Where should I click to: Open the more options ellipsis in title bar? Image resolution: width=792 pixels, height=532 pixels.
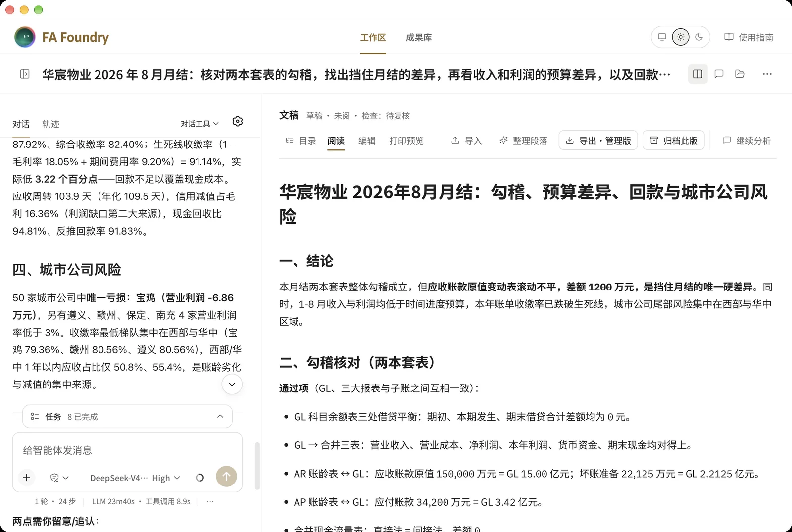coord(767,74)
